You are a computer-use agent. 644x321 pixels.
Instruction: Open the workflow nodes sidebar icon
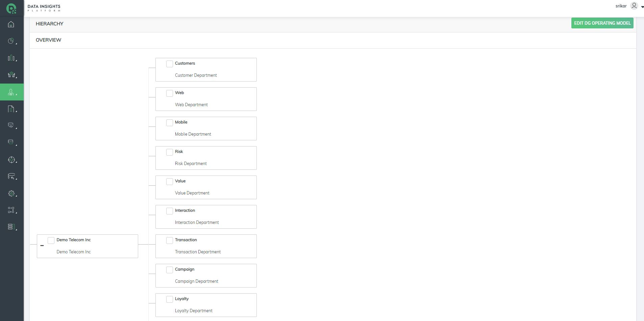[x=11, y=210]
